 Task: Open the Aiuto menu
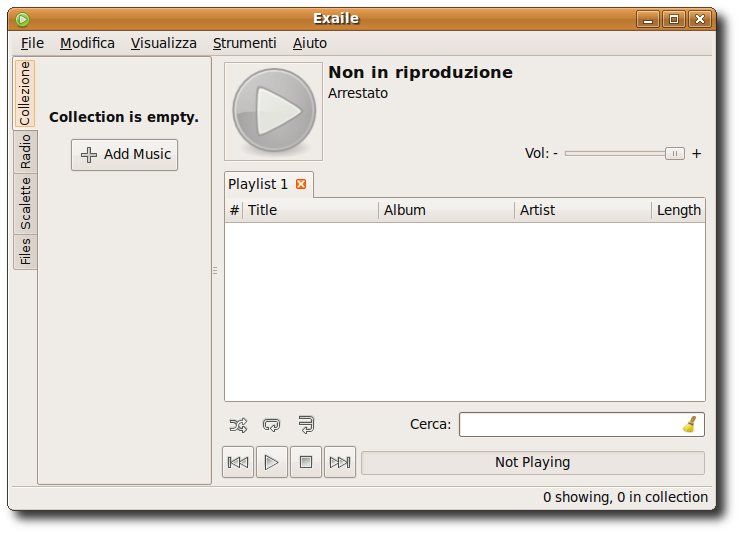coord(310,43)
